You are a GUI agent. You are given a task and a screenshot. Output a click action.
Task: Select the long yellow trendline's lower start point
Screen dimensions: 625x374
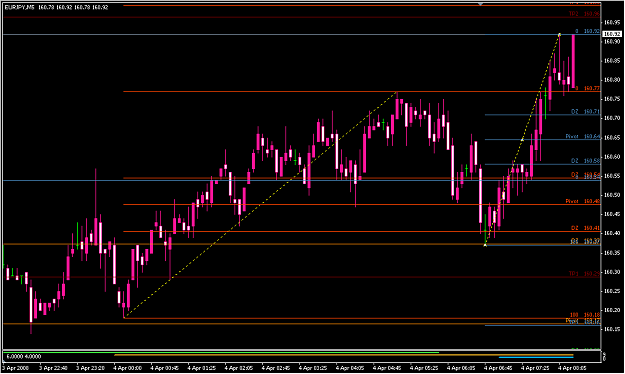[125, 317]
